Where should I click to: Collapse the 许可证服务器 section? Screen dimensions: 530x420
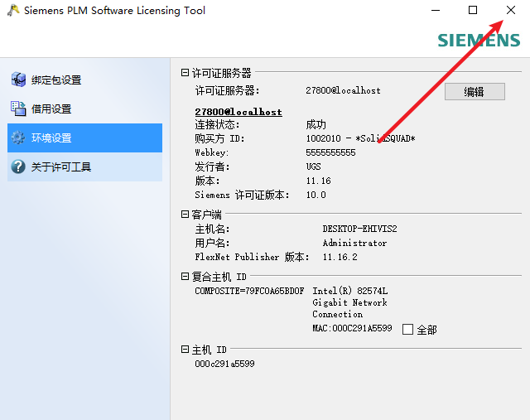(185, 72)
